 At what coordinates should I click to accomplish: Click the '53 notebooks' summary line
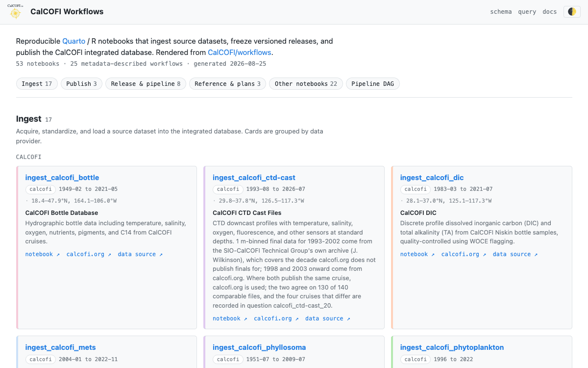coord(141,64)
